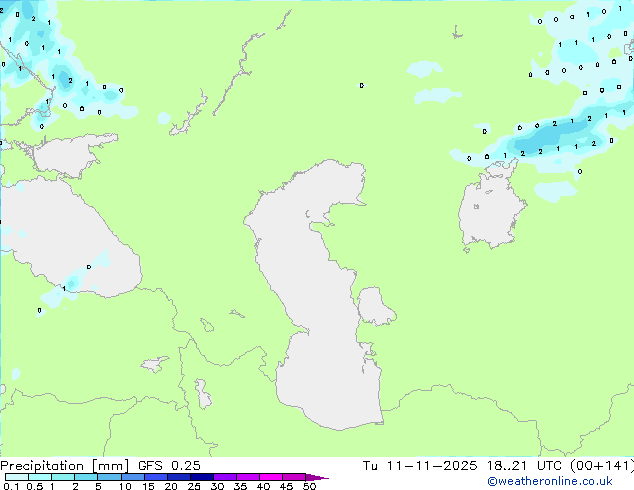Select the legend swatch between 0.5 and 1
The image size is (634, 490).
pyautogui.click(x=40, y=477)
